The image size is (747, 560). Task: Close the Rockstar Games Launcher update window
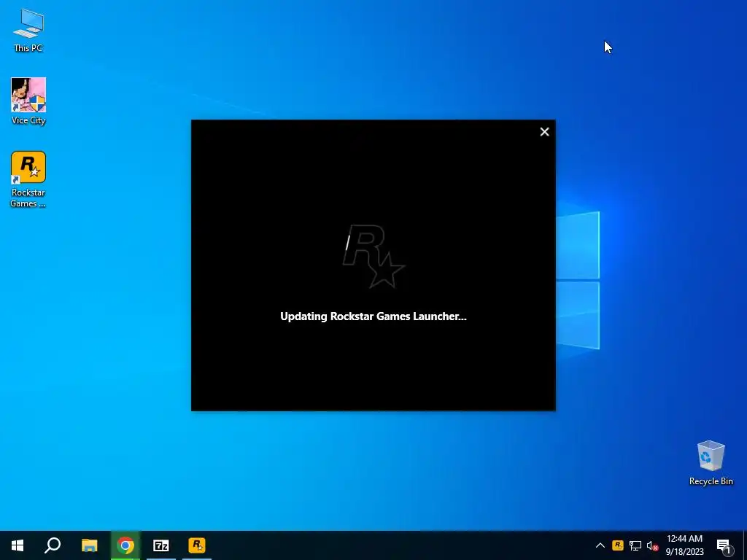coord(544,132)
